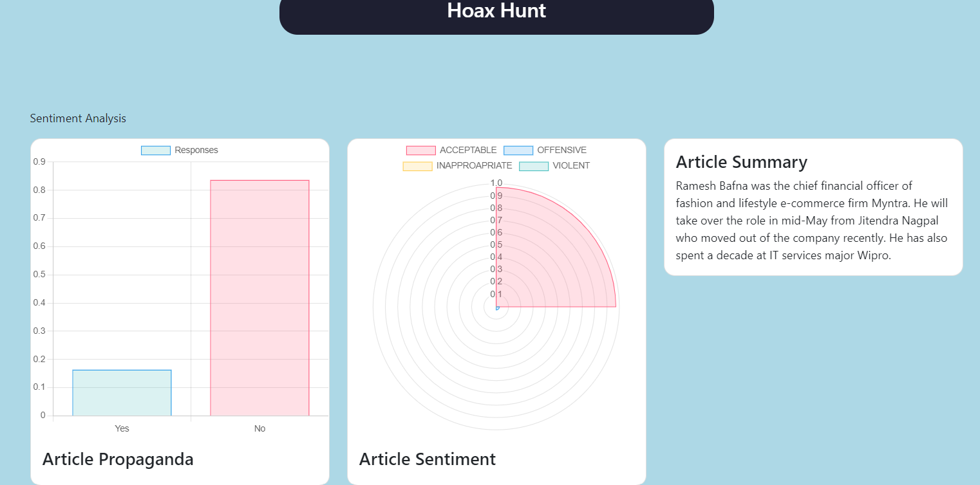Click the Article Summary heading

click(742, 162)
